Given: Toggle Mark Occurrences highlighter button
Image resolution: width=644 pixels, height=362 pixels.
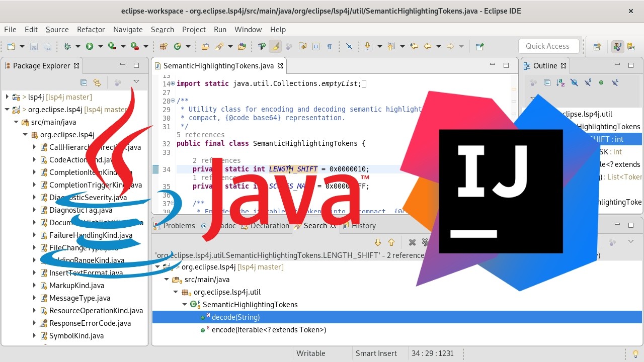Looking at the screenshot, I should [x=275, y=46].
